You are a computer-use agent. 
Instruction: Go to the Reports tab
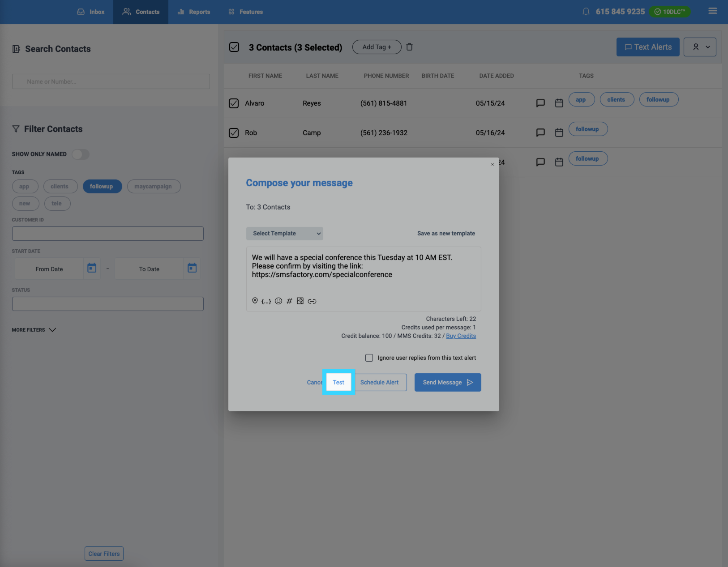[194, 12]
